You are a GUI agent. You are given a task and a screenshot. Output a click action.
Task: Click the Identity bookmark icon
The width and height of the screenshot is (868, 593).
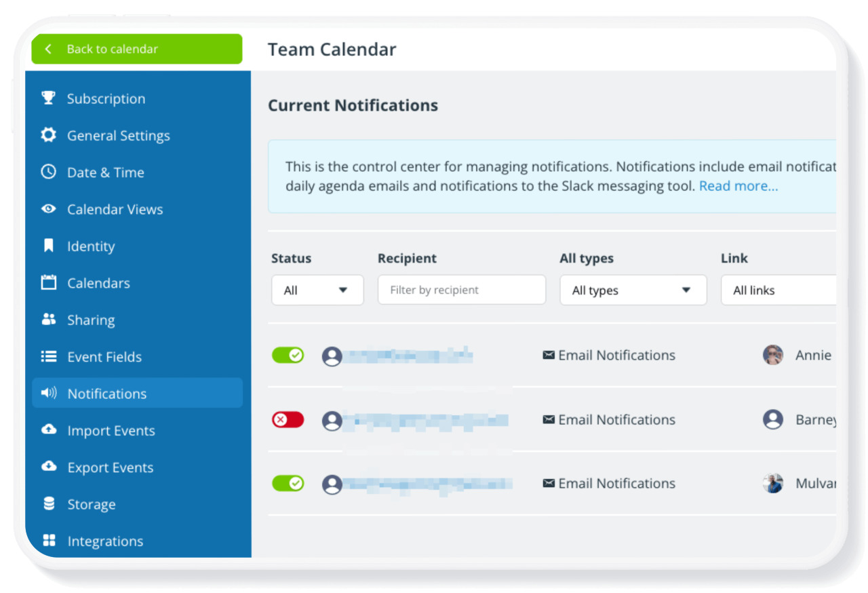click(48, 246)
